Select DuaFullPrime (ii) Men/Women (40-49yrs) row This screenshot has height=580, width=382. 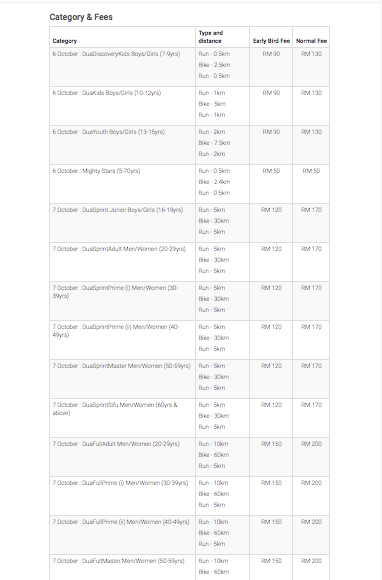[189, 535]
